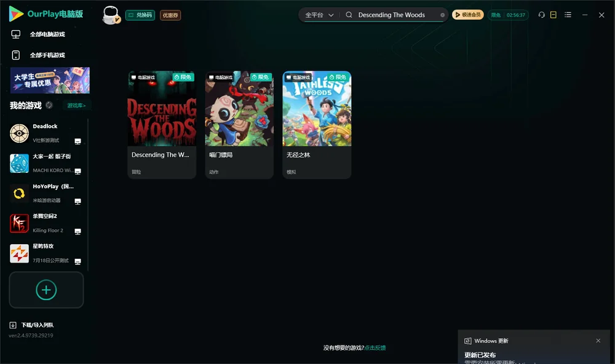Click the 限免 badge on Descending The Woods

[x=183, y=77]
